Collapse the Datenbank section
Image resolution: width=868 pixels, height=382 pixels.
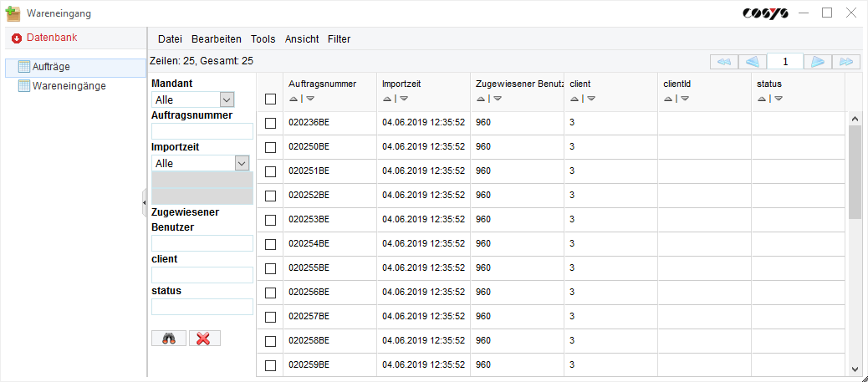pyautogui.click(x=16, y=38)
